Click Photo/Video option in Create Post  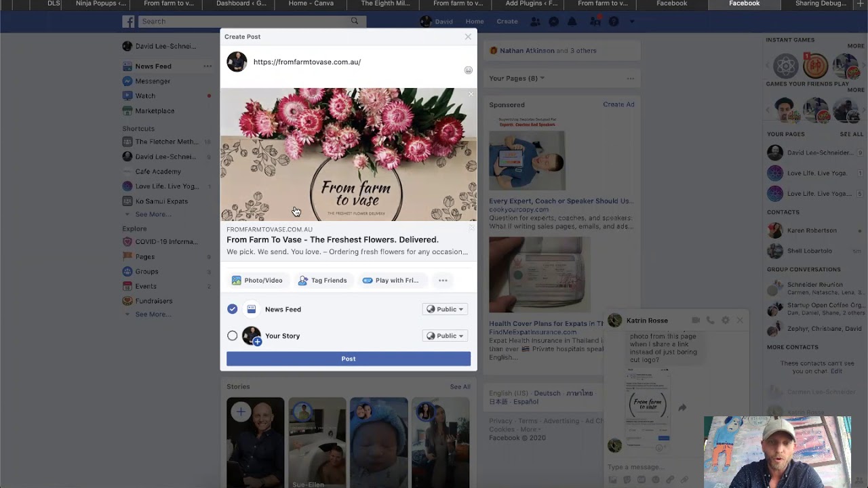pyautogui.click(x=257, y=281)
